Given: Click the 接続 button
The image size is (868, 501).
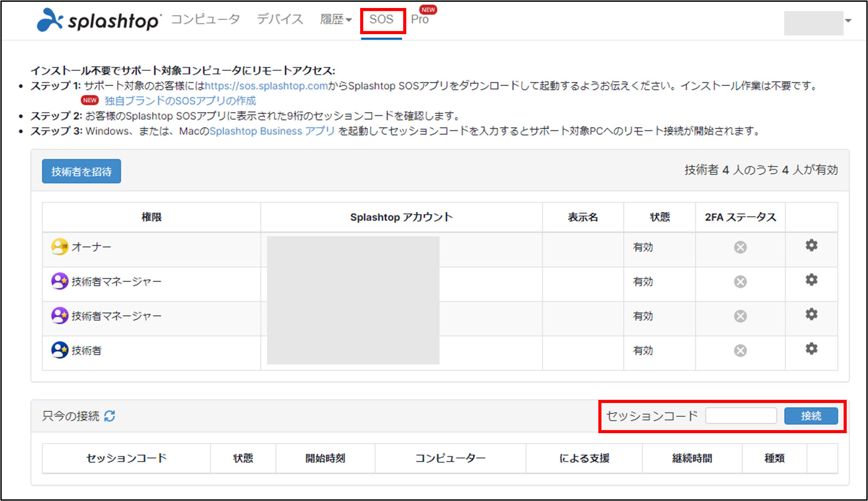Looking at the screenshot, I should (x=811, y=416).
